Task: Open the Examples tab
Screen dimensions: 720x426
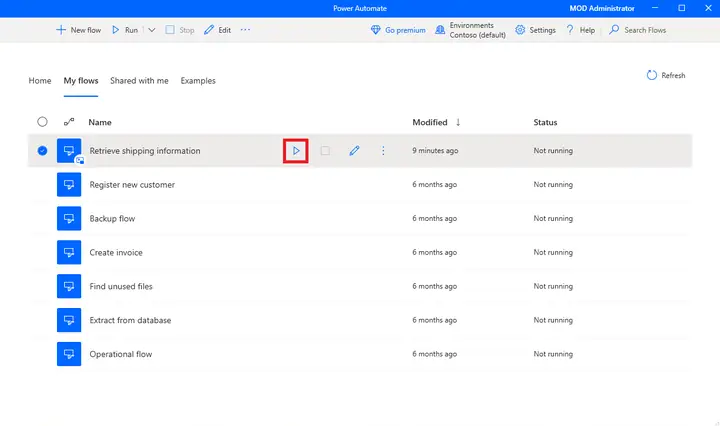Action: (x=198, y=81)
